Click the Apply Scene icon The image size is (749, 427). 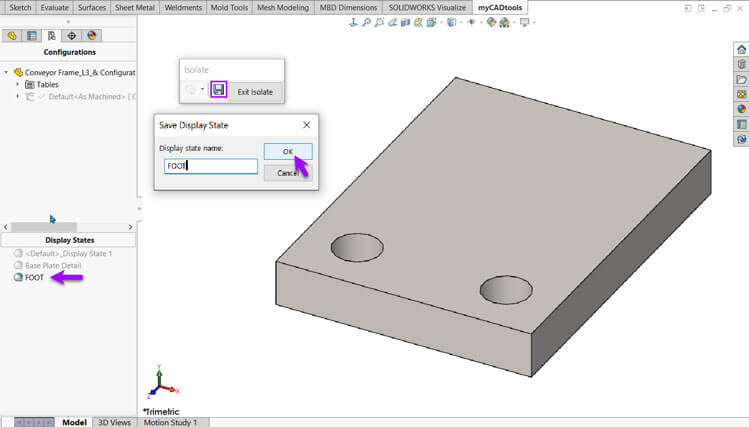504,22
